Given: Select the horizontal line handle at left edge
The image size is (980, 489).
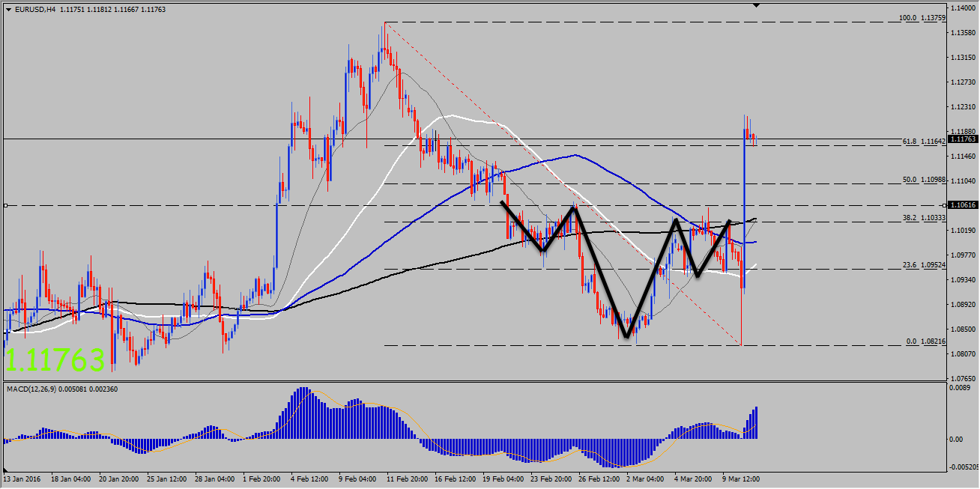Looking at the screenshot, I should point(5,205).
